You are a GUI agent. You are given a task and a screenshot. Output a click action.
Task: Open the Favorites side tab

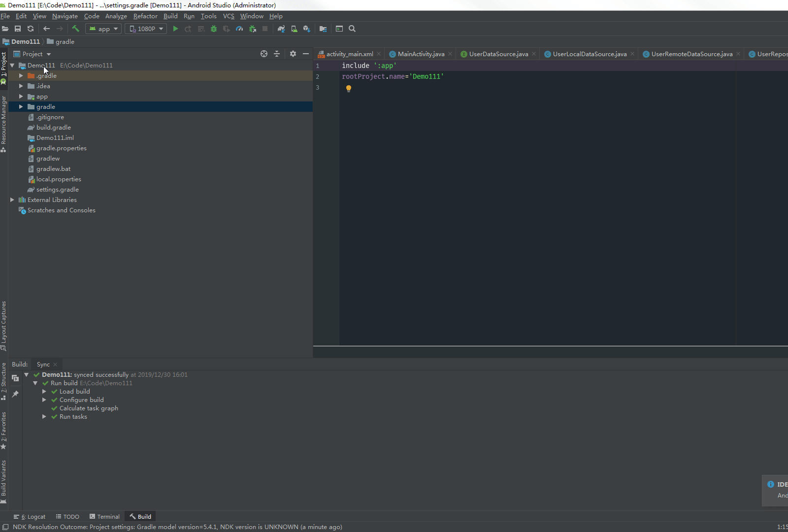pyautogui.click(x=3, y=431)
